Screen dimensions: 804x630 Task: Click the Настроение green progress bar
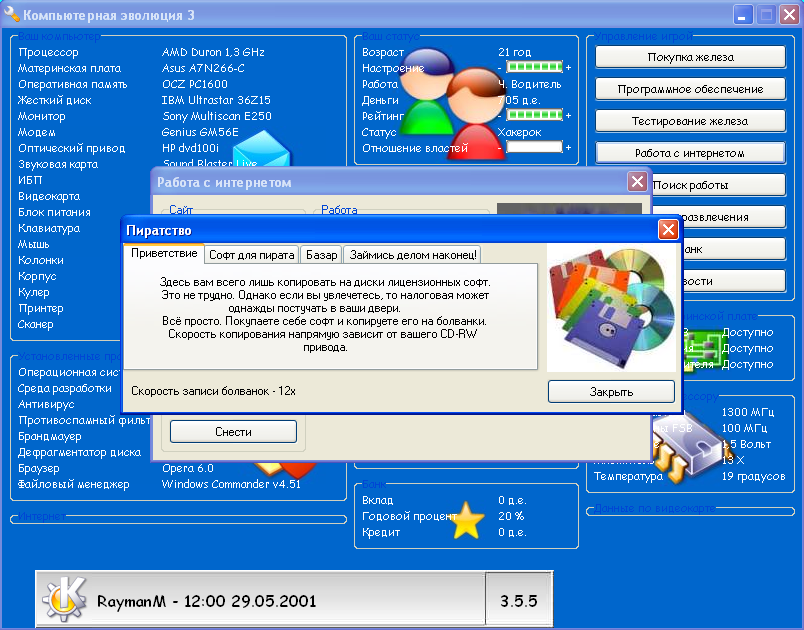coord(534,67)
